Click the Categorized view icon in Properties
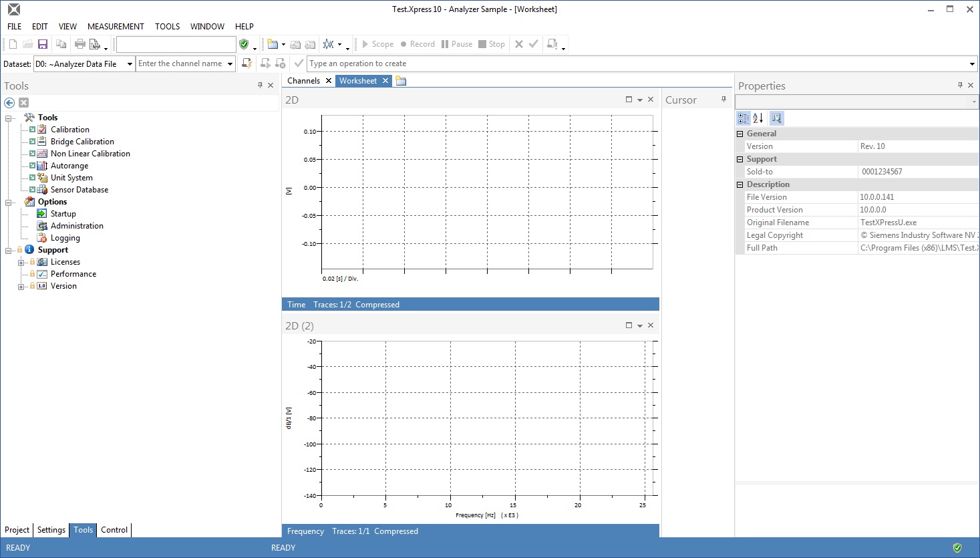The width and height of the screenshot is (980, 558). pos(744,118)
